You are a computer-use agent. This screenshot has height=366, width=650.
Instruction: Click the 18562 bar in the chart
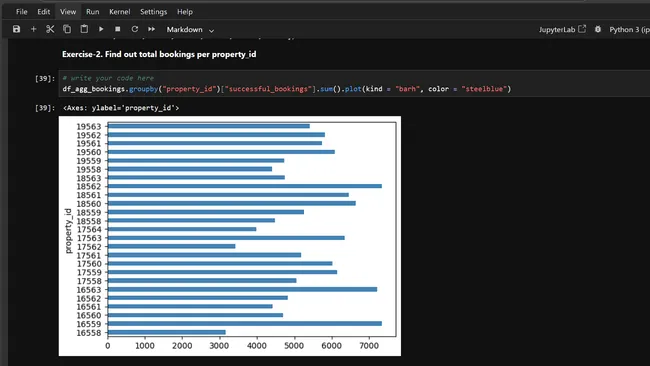pyautogui.click(x=245, y=186)
